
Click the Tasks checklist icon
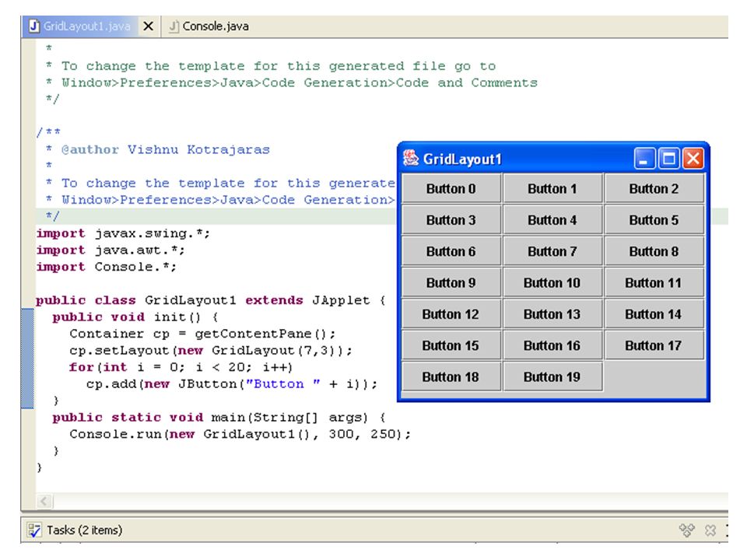click(x=34, y=530)
